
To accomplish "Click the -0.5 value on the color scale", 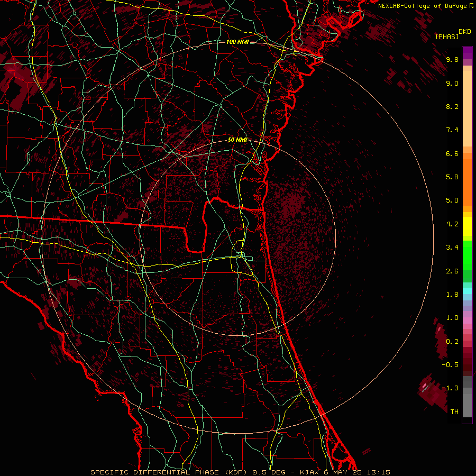I will tap(450, 364).
